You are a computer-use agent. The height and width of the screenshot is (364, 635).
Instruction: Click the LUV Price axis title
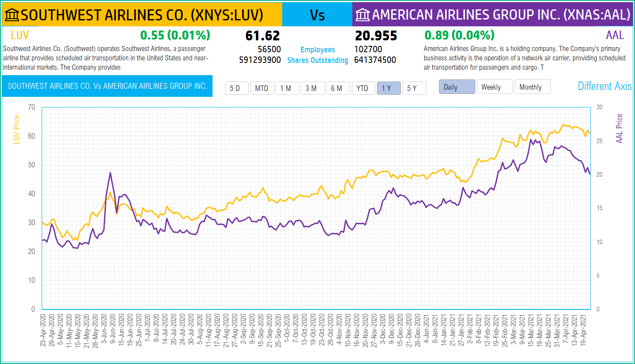17,130
